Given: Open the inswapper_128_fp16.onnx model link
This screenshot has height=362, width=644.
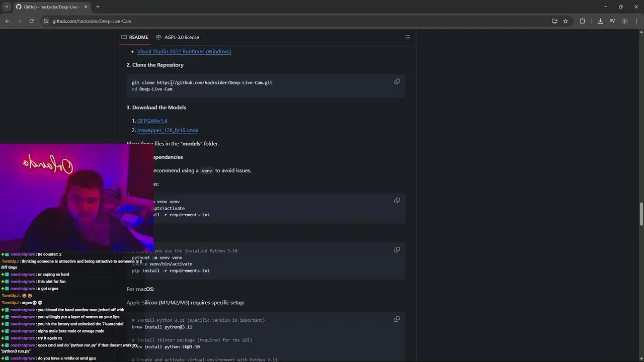Looking at the screenshot, I should click(168, 130).
